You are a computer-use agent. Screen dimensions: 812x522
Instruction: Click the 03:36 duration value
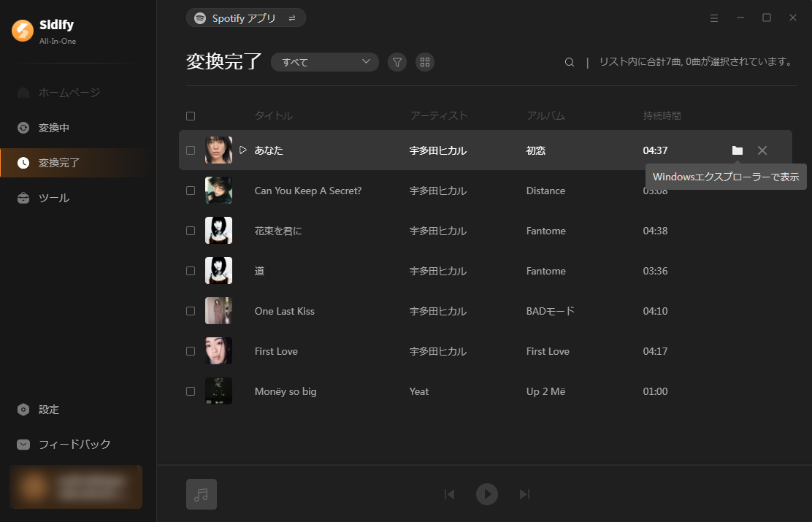[655, 271]
